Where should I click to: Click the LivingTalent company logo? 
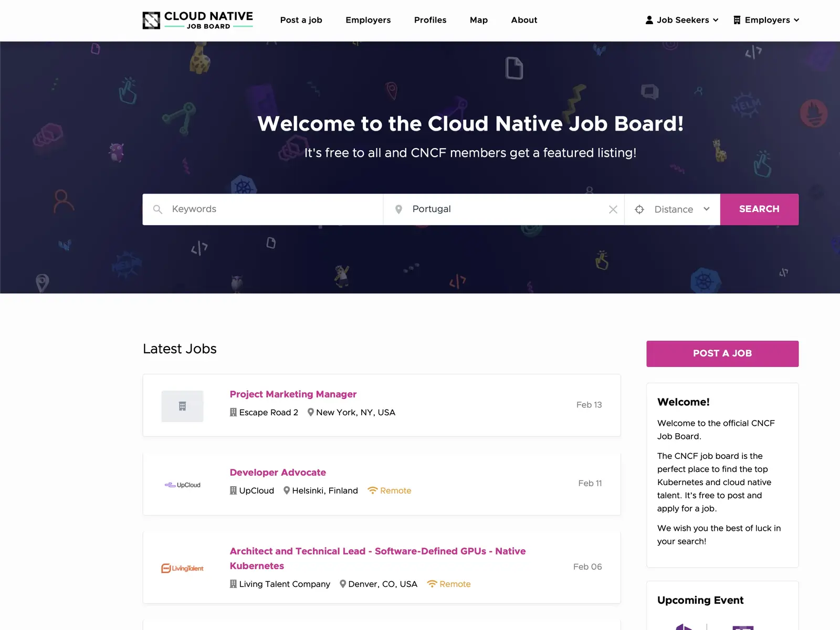(182, 568)
